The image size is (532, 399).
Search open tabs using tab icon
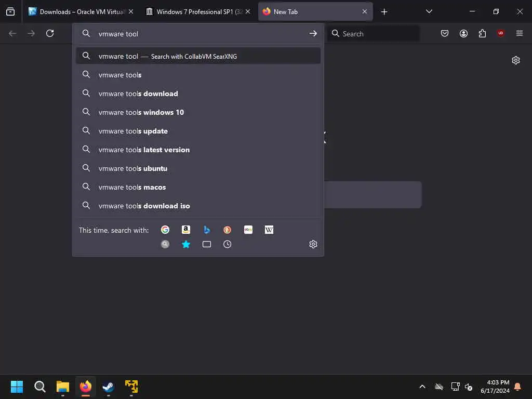pyautogui.click(x=207, y=244)
